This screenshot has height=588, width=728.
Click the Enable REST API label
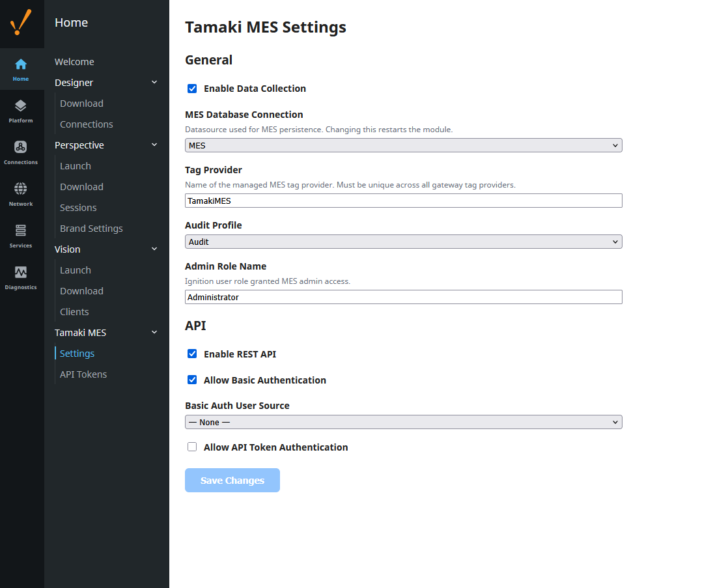[240, 354]
